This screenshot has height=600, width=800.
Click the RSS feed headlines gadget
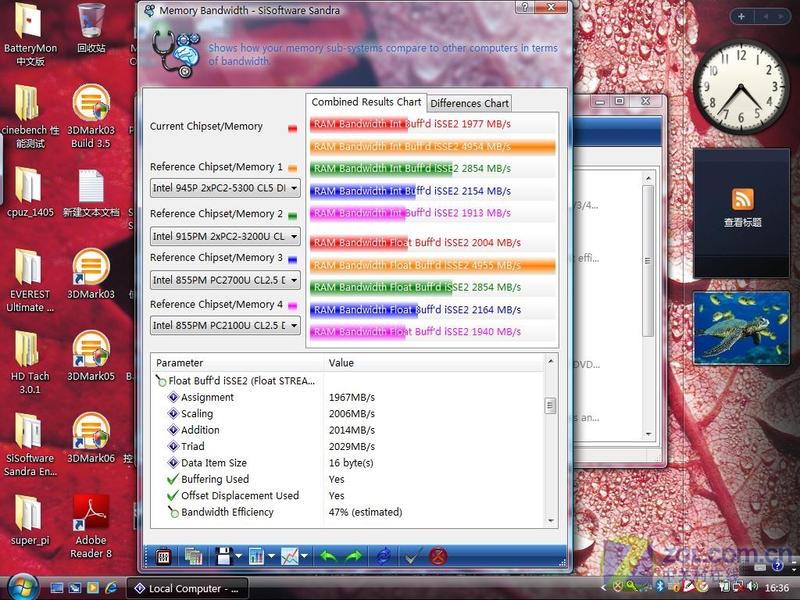[x=742, y=213]
